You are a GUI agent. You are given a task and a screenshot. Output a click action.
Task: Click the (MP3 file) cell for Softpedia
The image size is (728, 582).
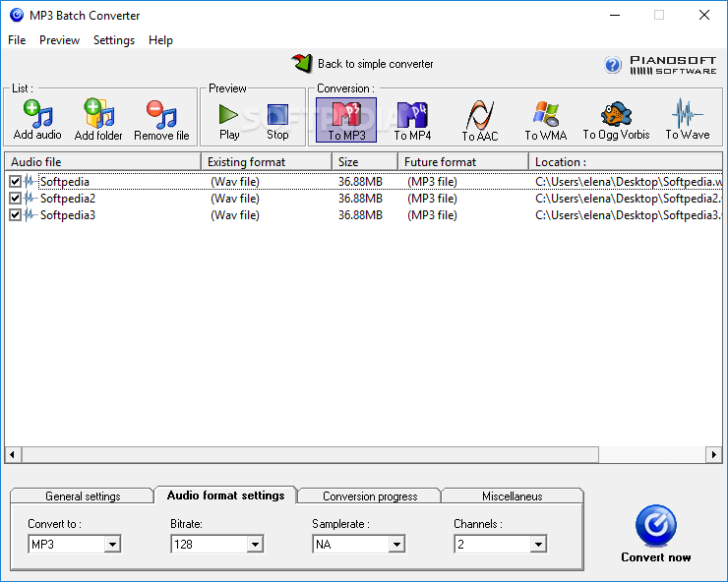tap(432, 182)
